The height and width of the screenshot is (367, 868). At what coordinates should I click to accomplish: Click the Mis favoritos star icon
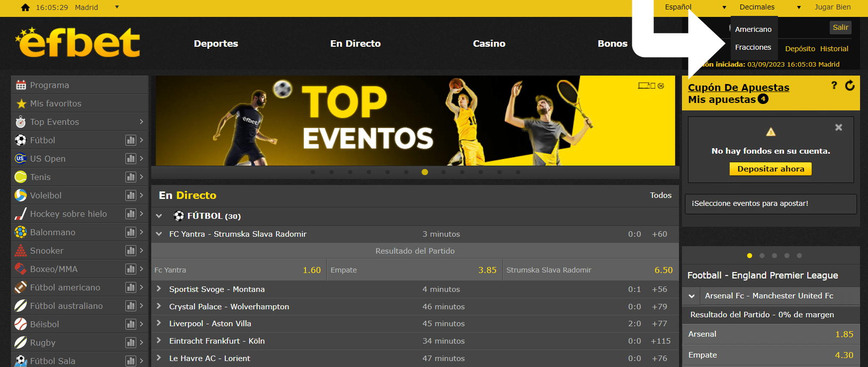coord(21,103)
